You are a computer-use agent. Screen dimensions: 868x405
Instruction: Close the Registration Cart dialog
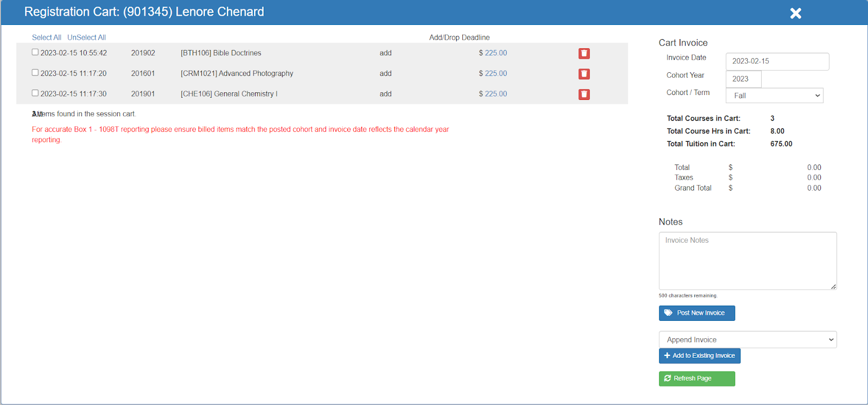795,13
